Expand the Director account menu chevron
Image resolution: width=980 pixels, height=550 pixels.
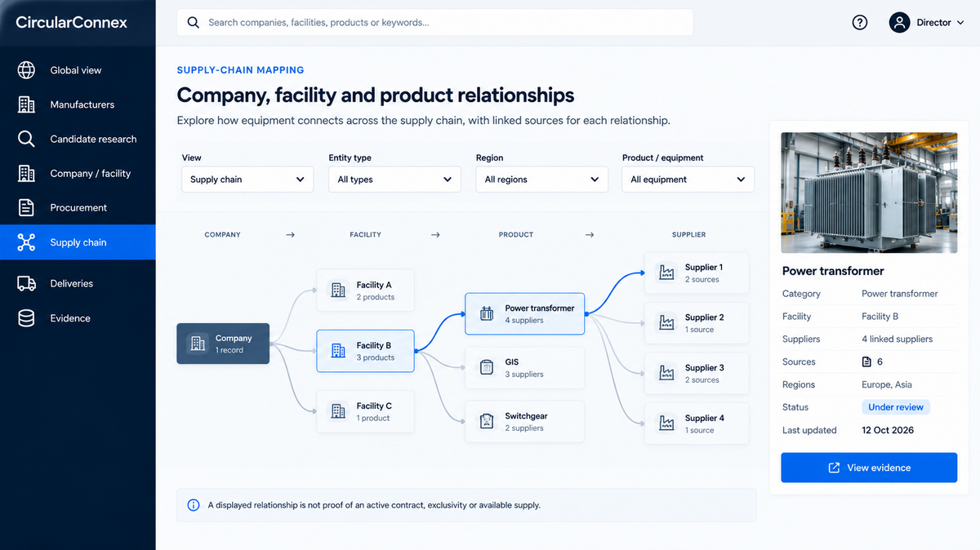(960, 23)
